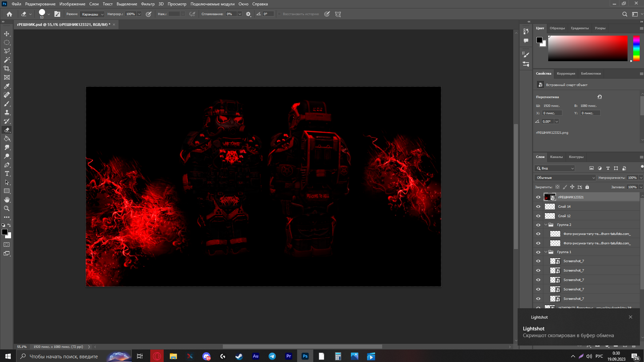Viewport: 644px width, 362px height.
Task: Enable Восстановить историю checkbox
Action: [x=279, y=14]
